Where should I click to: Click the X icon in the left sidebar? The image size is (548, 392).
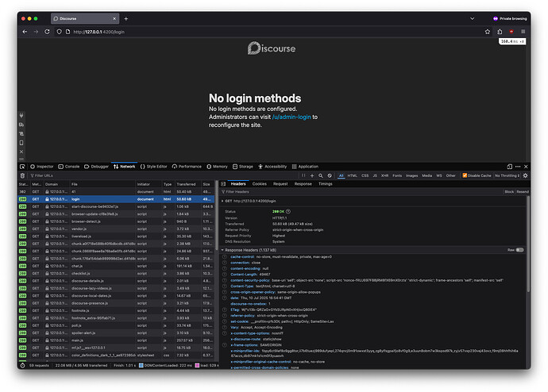tap(21, 152)
